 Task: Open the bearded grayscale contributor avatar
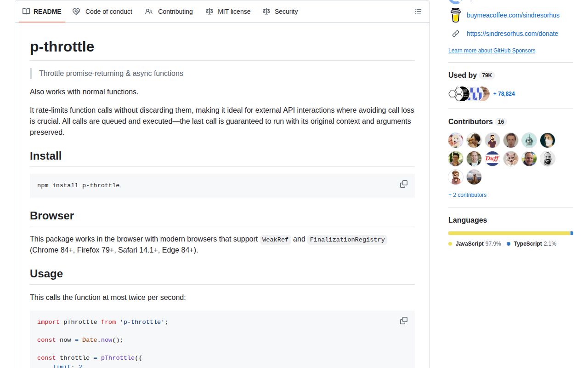coord(548,159)
